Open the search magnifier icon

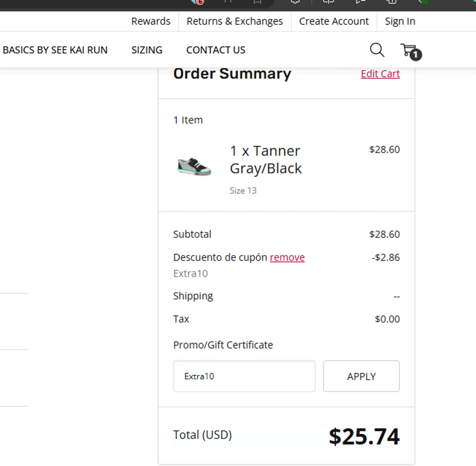point(377,50)
